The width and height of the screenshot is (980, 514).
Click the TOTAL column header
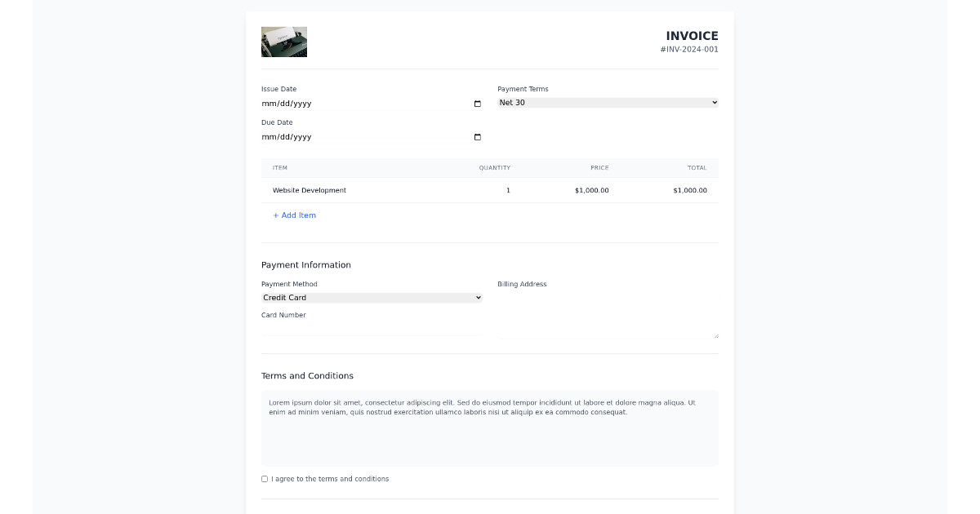697,167
